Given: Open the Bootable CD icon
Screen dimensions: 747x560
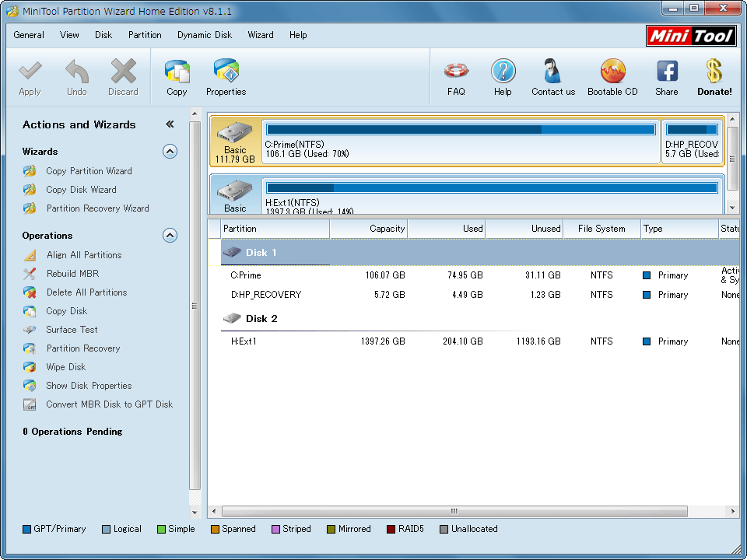Looking at the screenshot, I should [x=612, y=71].
